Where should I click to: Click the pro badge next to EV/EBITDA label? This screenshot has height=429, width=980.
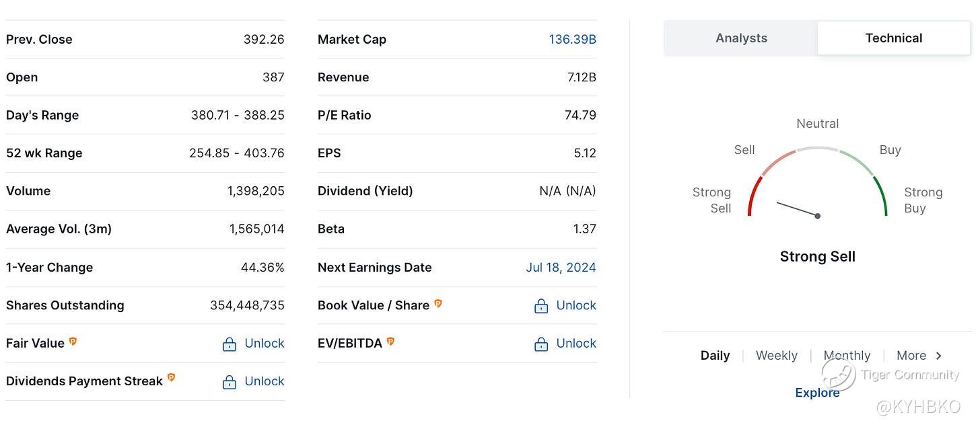point(390,342)
